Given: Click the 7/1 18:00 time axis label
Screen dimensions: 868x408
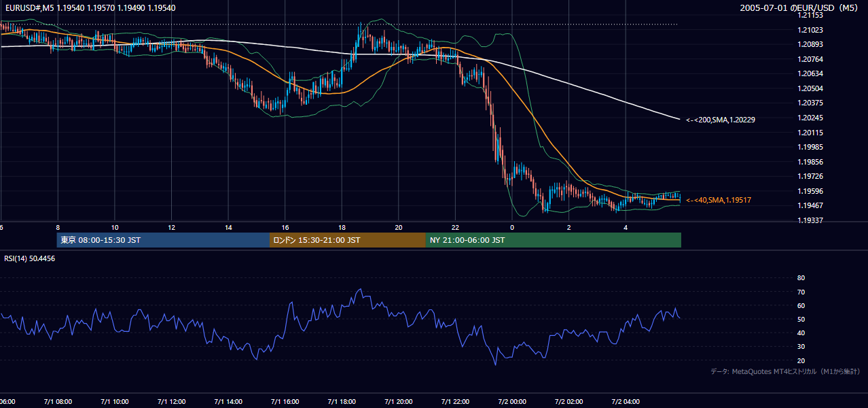Looking at the screenshot, I should (x=342, y=401).
